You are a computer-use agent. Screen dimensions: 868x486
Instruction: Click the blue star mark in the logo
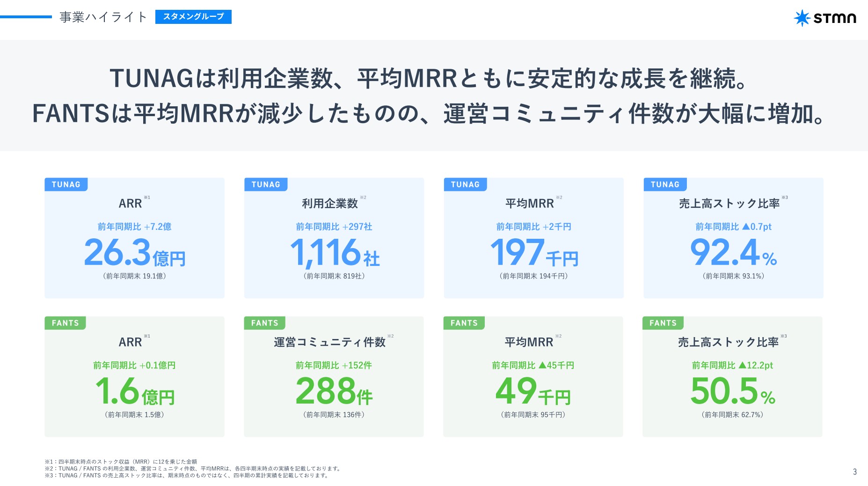(802, 18)
